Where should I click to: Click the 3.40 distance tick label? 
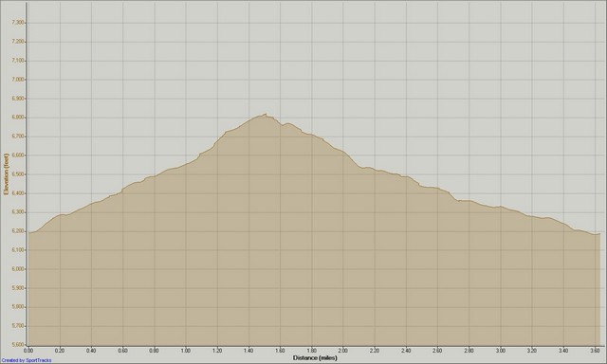(x=563, y=351)
